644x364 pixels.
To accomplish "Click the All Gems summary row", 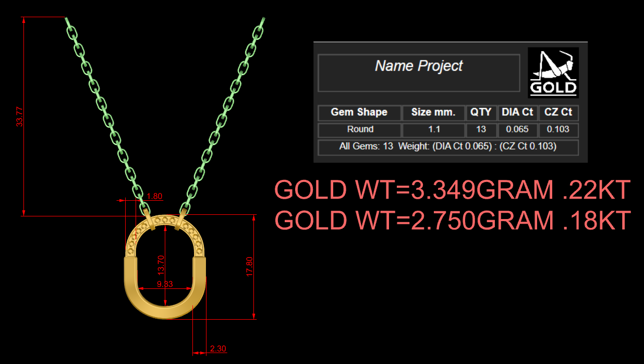I will 448,147.
